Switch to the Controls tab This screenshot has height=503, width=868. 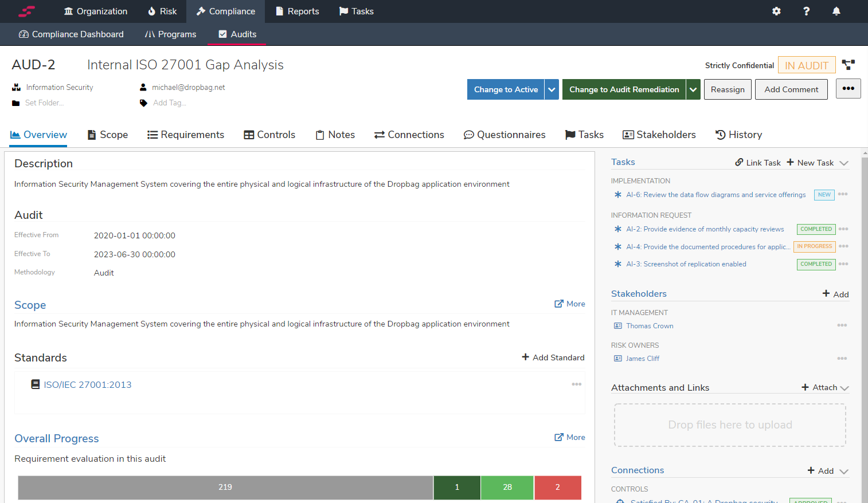pyautogui.click(x=269, y=135)
